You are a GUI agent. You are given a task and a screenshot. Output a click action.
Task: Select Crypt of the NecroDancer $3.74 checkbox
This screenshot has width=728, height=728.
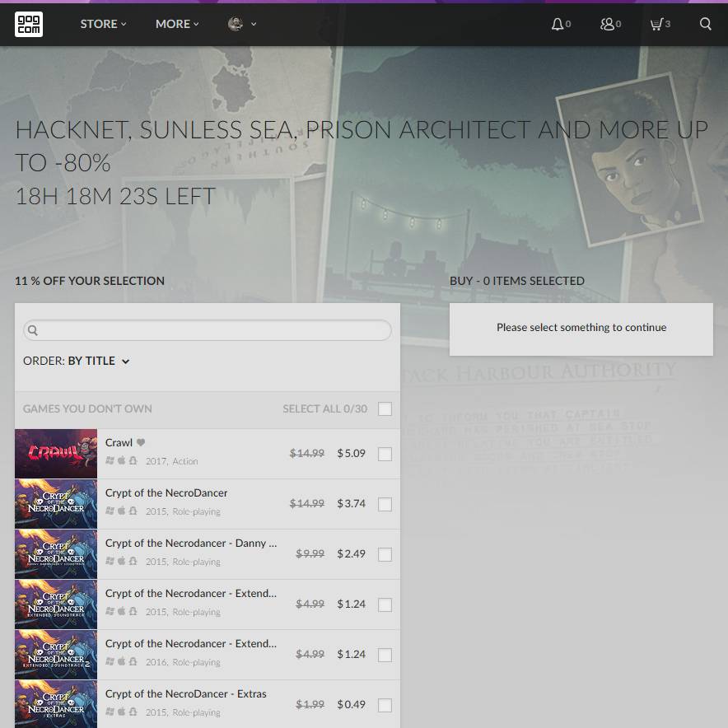[385, 504]
